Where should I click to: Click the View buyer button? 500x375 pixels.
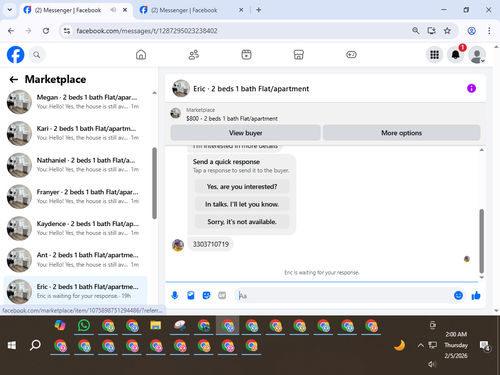pyautogui.click(x=245, y=133)
